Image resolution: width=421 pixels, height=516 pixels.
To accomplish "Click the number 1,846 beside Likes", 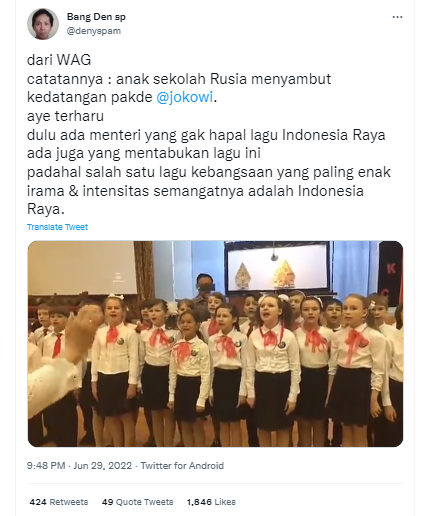I will point(199,502).
